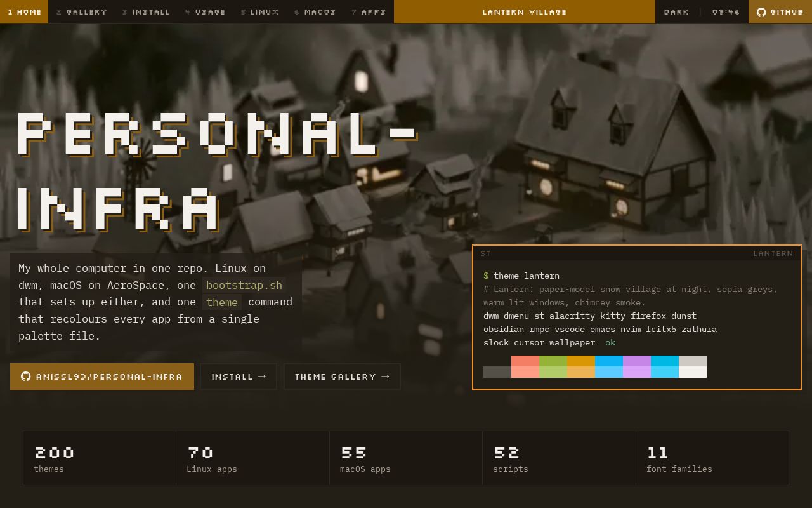The image size is (812, 508).
Task: Click the 55 macOS apps stat
Action: [x=406, y=458]
